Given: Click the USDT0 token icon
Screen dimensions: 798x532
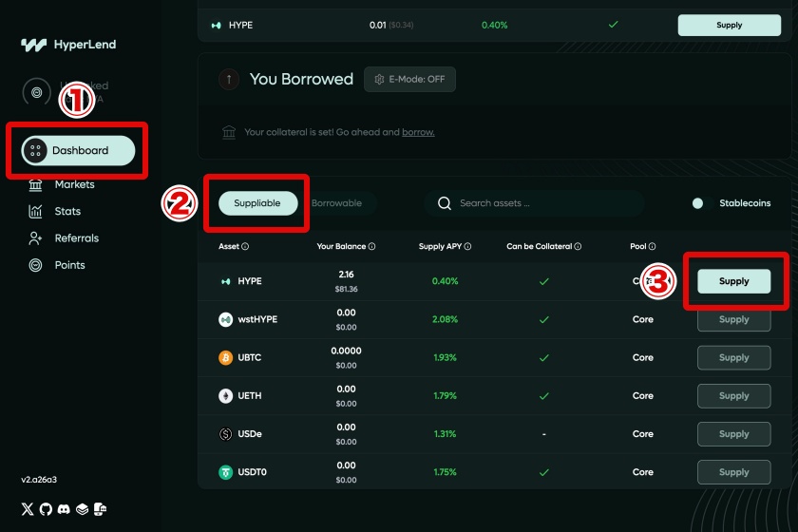Looking at the screenshot, I should [x=225, y=472].
